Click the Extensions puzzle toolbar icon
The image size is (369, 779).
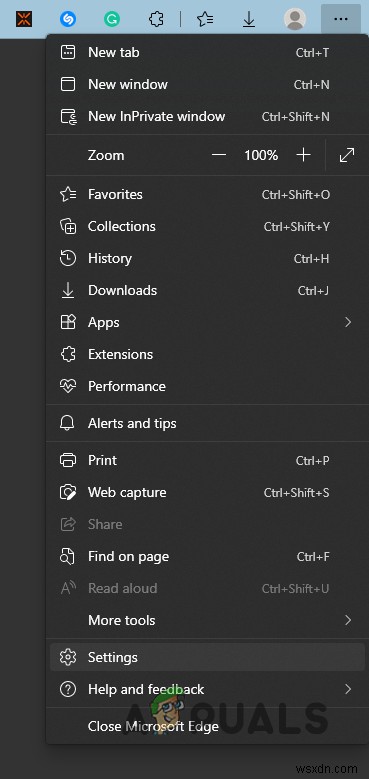156,19
